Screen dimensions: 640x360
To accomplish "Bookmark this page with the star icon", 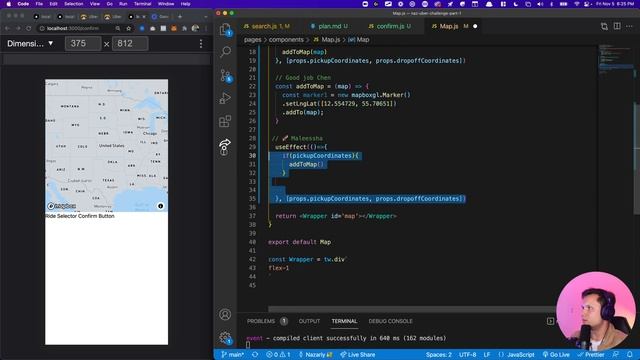I will (129, 29).
